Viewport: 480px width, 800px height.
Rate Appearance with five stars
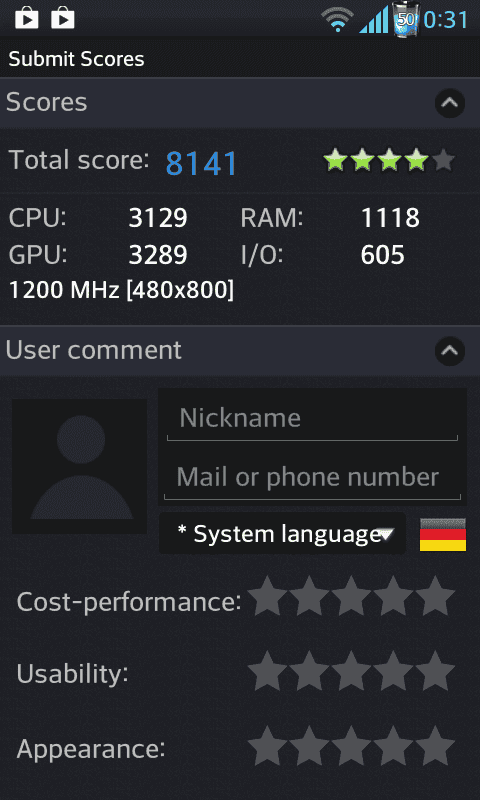tap(435, 746)
